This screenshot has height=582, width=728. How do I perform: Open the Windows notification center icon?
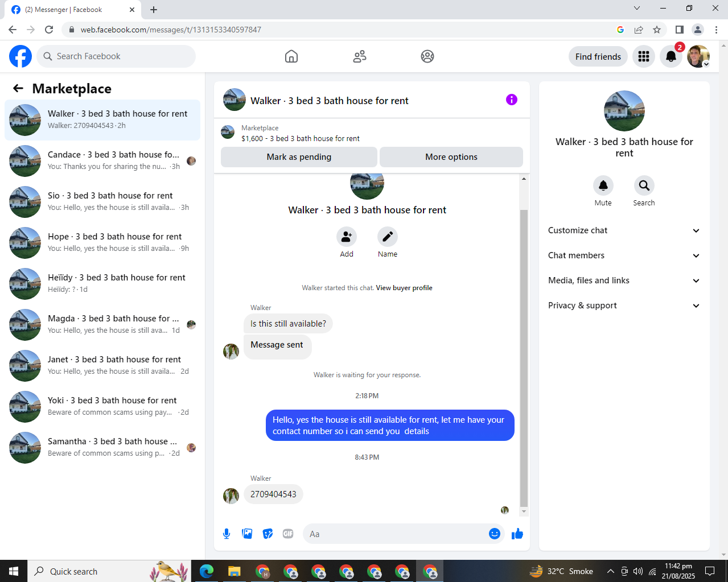pyautogui.click(x=710, y=571)
